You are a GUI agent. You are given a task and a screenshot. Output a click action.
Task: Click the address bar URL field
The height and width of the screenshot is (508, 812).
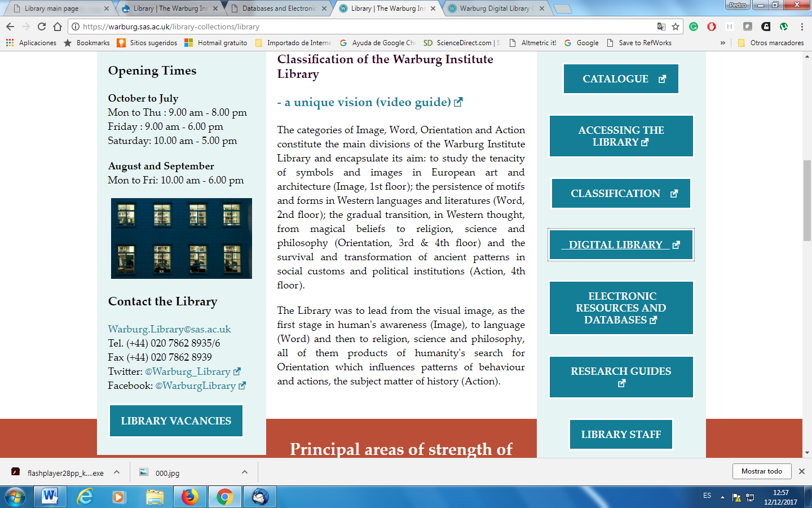pos(361,27)
